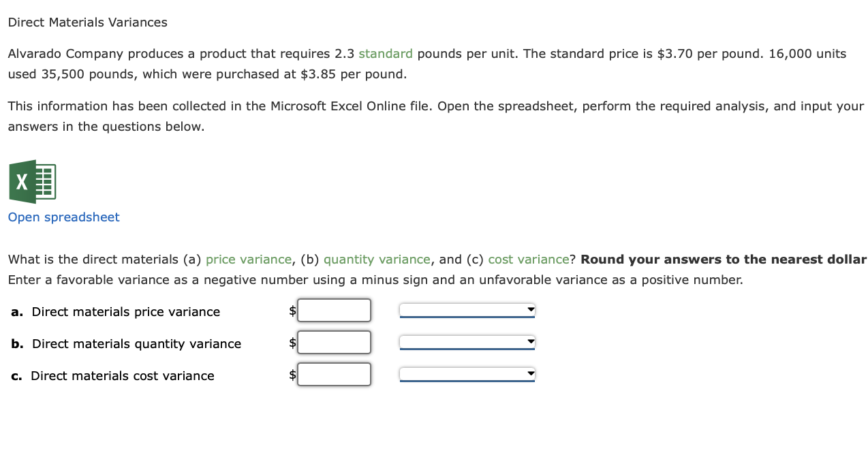Click the quantity variance glossary link
868x470 pixels.
click(x=377, y=259)
